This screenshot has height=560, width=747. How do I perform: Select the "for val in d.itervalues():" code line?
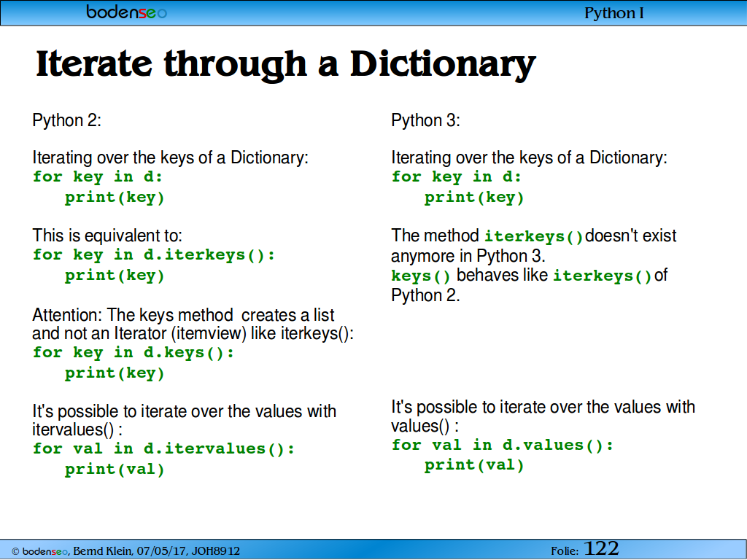pos(164,449)
